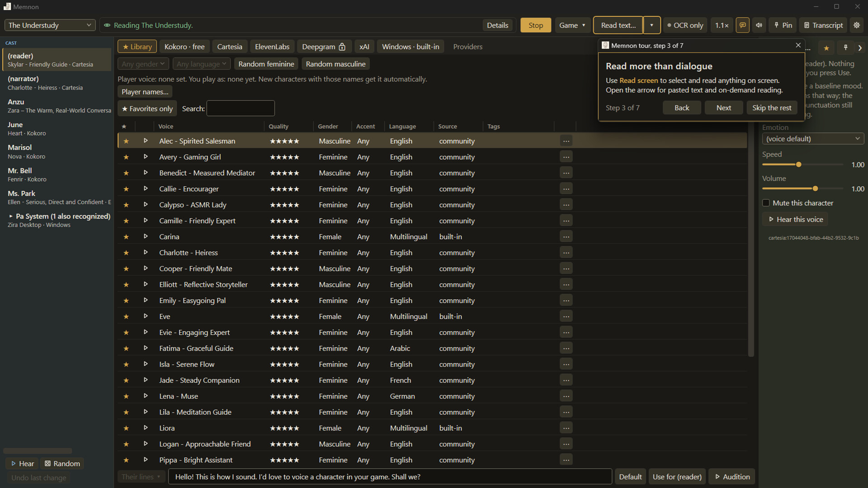This screenshot has width=868, height=488.
Task: Click Skip the rest in the tour
Action: tap(772, 108)
